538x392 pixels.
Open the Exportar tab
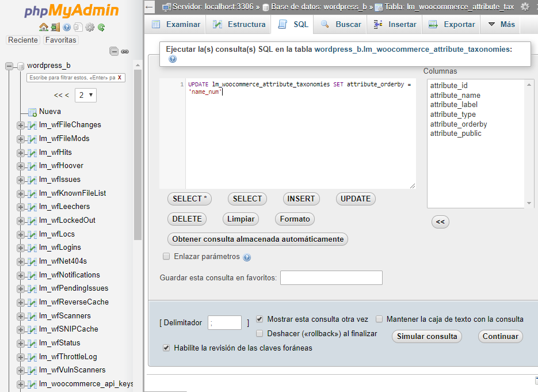(x=451, y=24)
